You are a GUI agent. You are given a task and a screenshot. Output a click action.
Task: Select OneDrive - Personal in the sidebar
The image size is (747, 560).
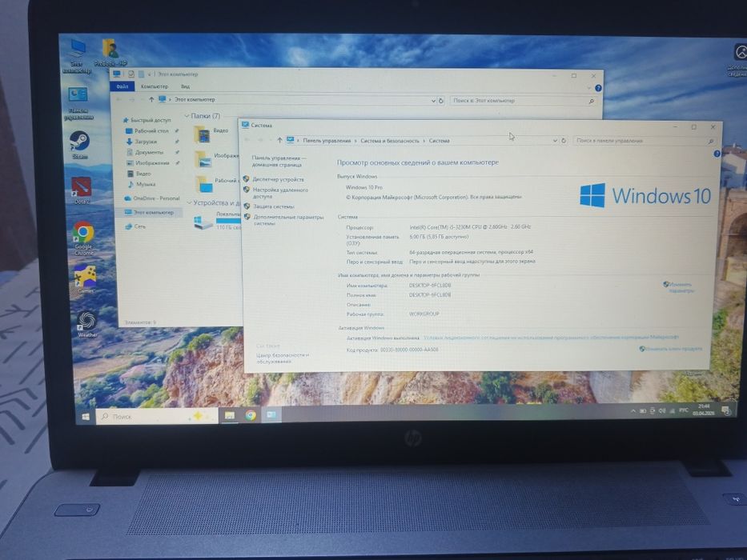(152, 198)
